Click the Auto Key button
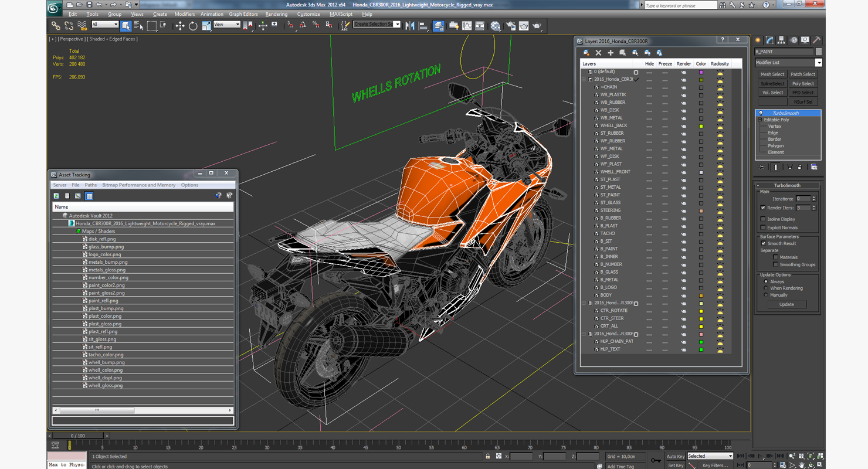Screen dimensions: 868x469 pyautogui.click(x=676, y=456)
